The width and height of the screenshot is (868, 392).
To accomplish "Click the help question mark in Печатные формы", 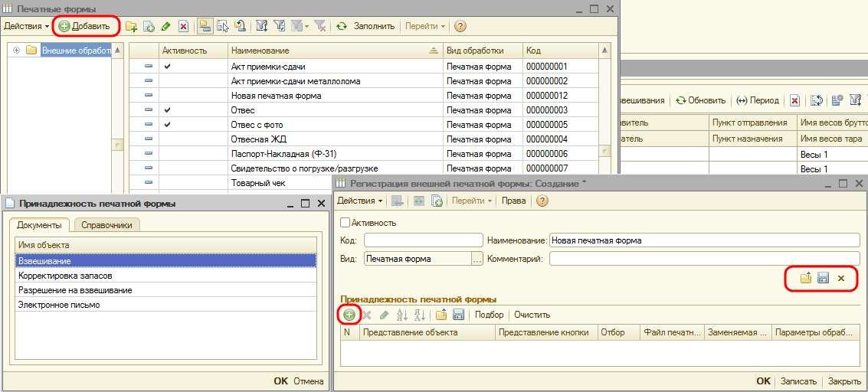I will pyautogui.click(x=460, y=26).
